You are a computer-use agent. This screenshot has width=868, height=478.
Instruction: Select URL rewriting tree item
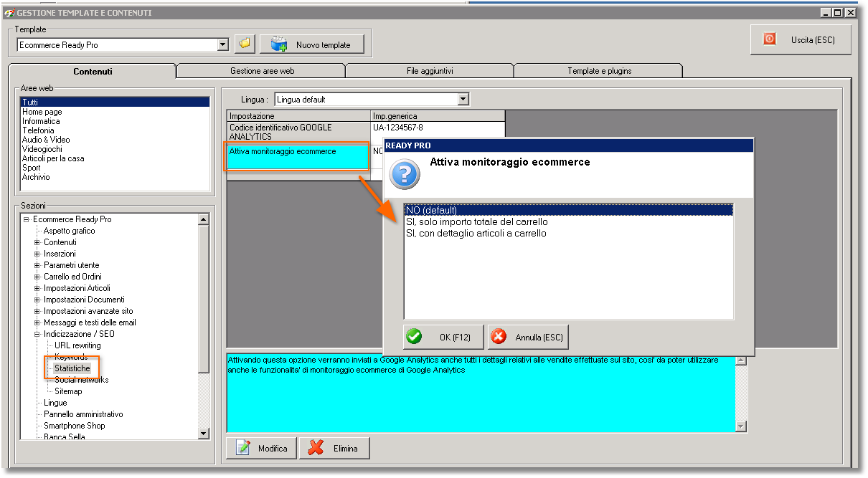[x=77, y=345]
